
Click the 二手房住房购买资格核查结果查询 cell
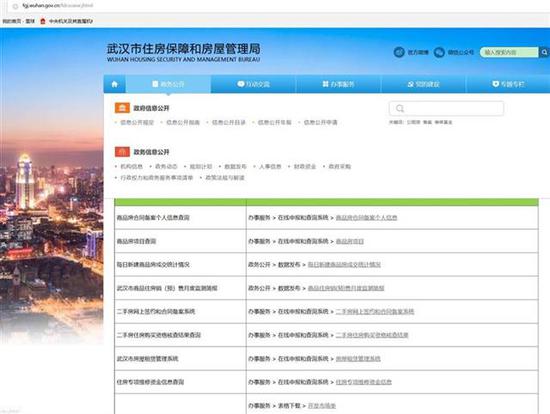coord(180,335)
